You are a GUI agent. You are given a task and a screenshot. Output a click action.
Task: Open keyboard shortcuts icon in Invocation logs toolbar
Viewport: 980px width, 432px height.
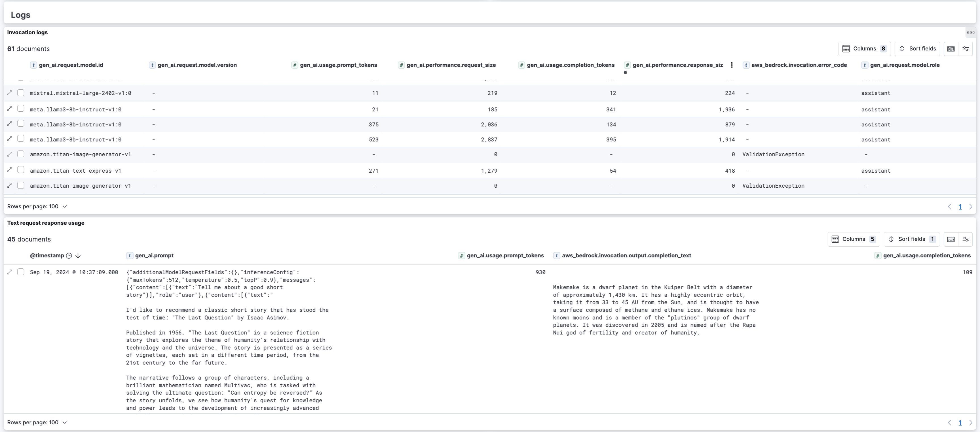click(951, 49)
